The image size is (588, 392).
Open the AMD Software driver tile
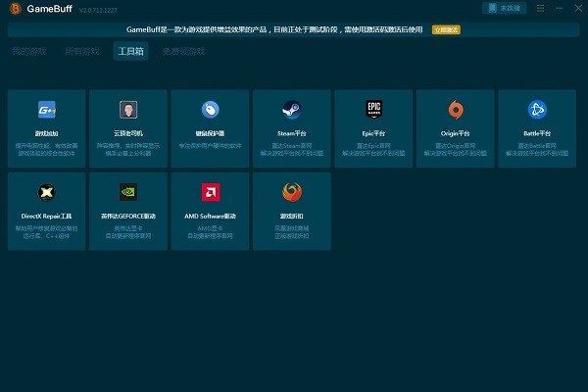(x=210, y=192)
